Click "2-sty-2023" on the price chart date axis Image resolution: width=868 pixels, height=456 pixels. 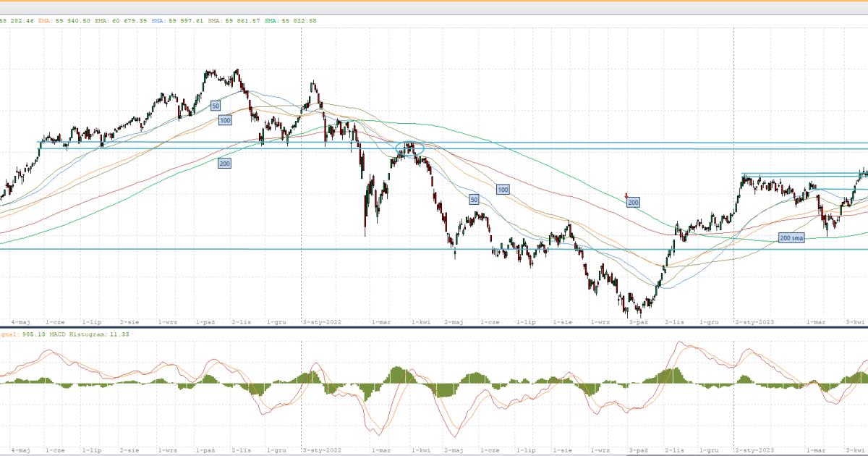(x=753, y=321)
